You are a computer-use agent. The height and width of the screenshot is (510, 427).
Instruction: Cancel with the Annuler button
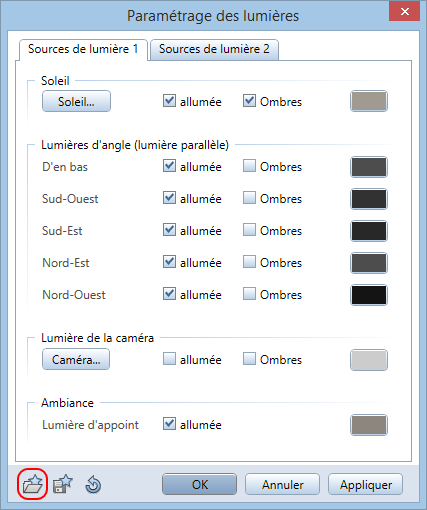[283, 484]
